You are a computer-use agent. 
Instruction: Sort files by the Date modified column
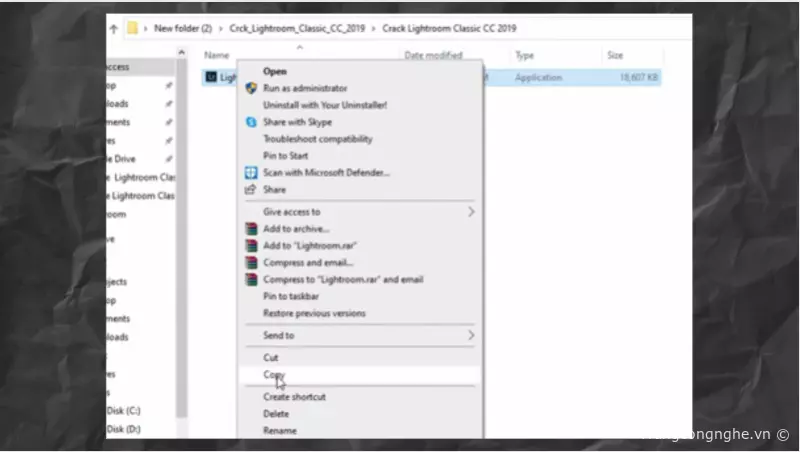433,55
